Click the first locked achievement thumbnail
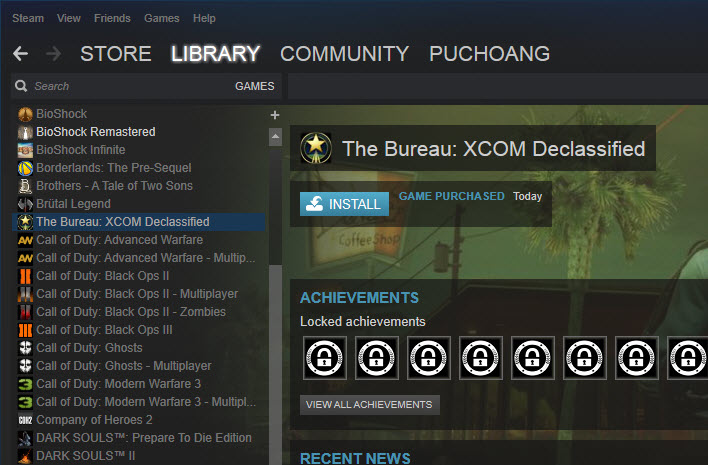 point(325,358)
